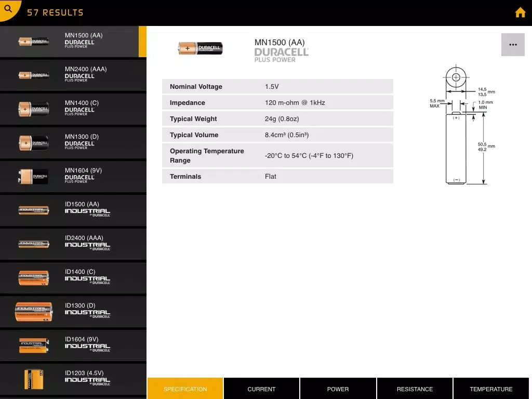
Task: Click the ID1400 C Industrial battery thumbnail
Action: (34, 278)
